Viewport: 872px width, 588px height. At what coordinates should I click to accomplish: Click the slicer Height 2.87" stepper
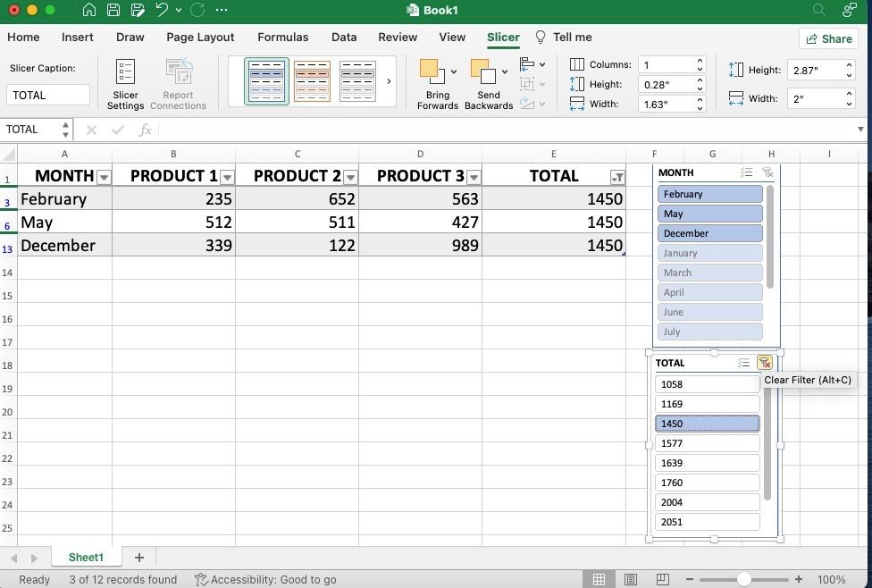tap(849, 70)
